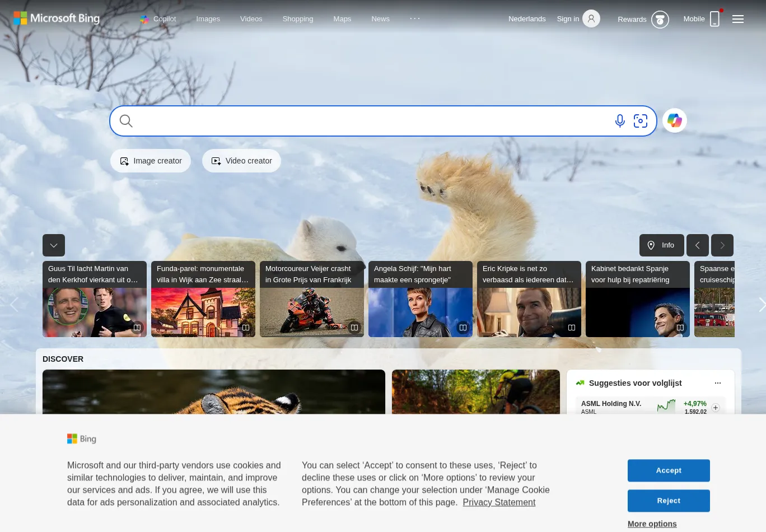Open the Privacy Statement link
This screenshot has width=766, height=532.
(499, 502)
